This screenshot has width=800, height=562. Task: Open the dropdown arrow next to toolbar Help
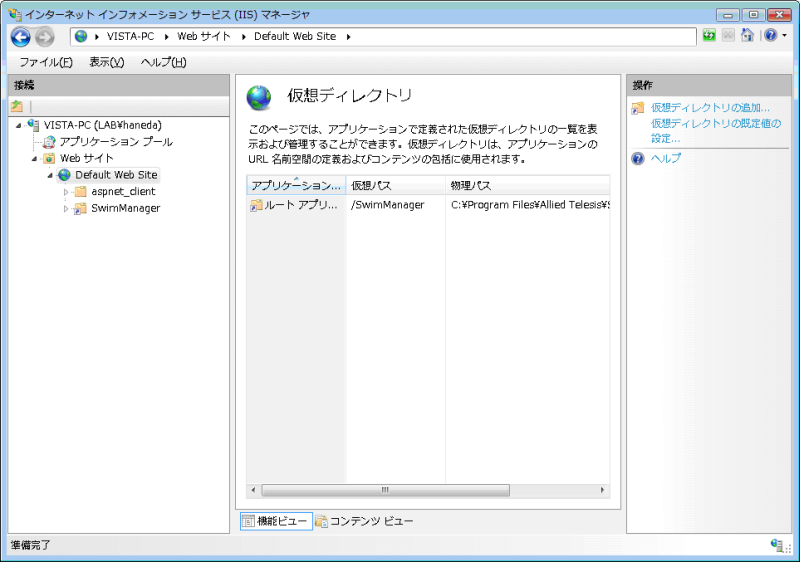pyautogui.click(x=784, y=36)
